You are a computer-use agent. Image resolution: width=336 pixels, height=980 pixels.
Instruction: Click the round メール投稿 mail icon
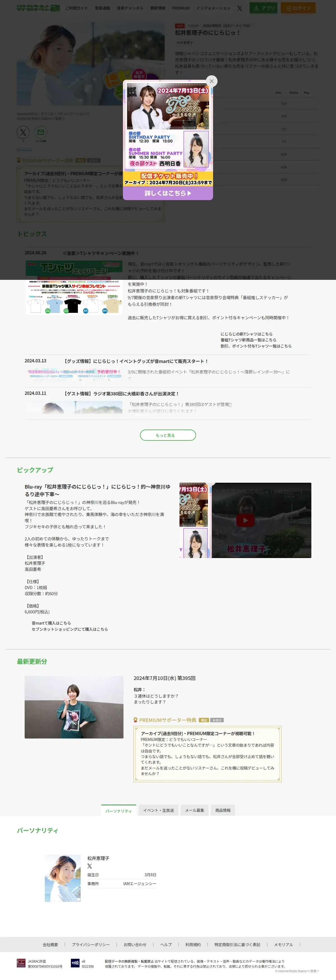(x=41, y=132)
